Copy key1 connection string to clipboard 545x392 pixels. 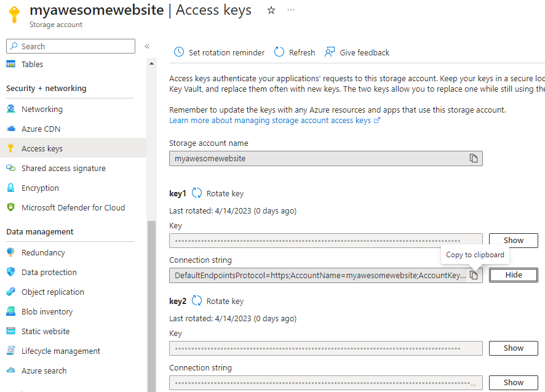pyautogui.click(x=474, y=275)
